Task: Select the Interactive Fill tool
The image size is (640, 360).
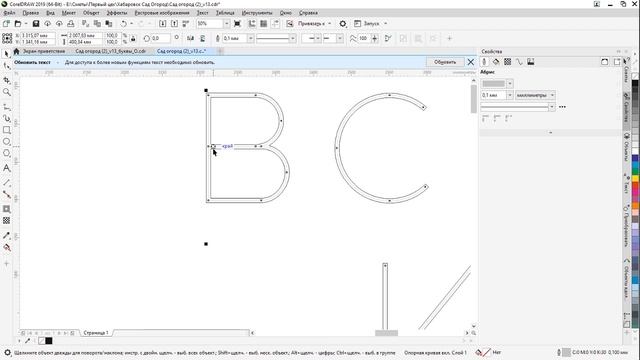Action: point(7,247)
